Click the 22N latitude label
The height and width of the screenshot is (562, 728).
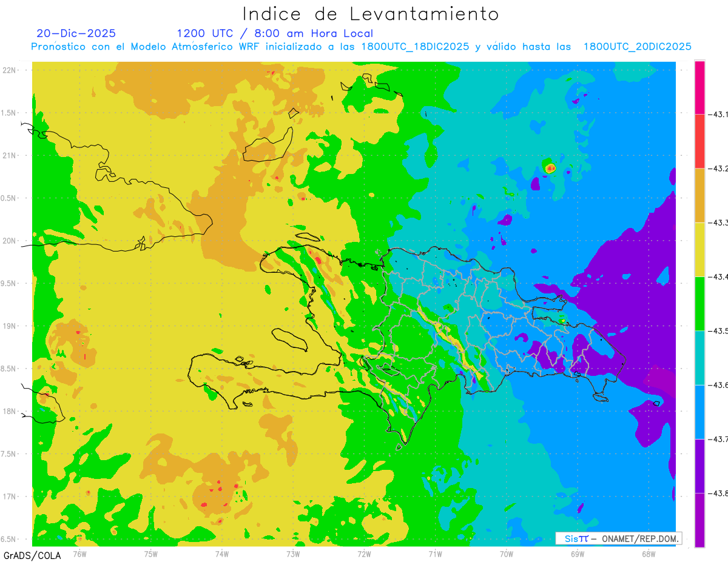coord(9,70)
